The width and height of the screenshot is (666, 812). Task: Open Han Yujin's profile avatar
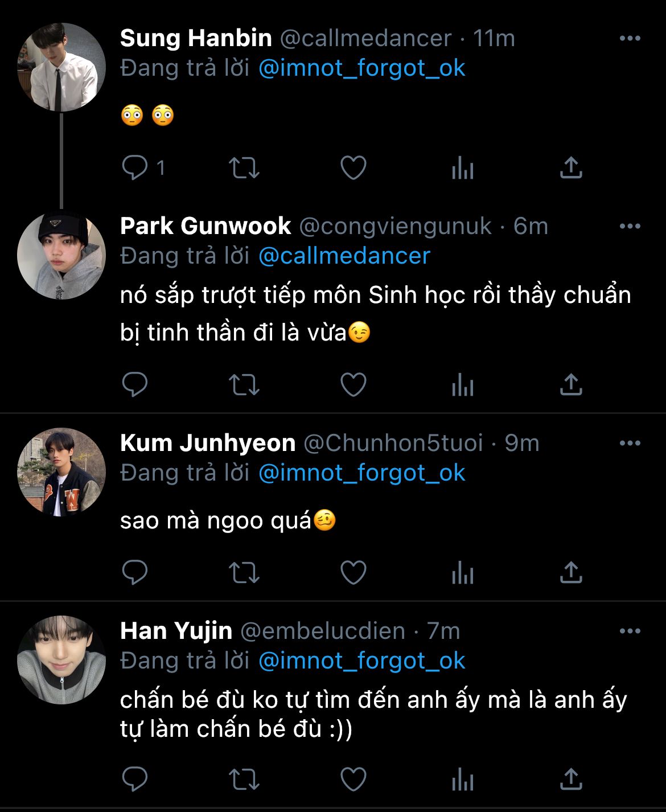coord(61,660)
